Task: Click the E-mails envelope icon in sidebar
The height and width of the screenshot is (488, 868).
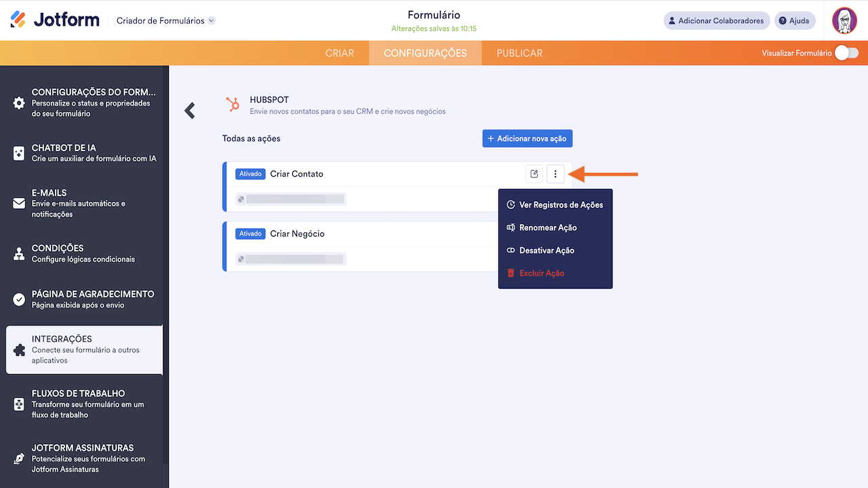Action: click(19, 203)
